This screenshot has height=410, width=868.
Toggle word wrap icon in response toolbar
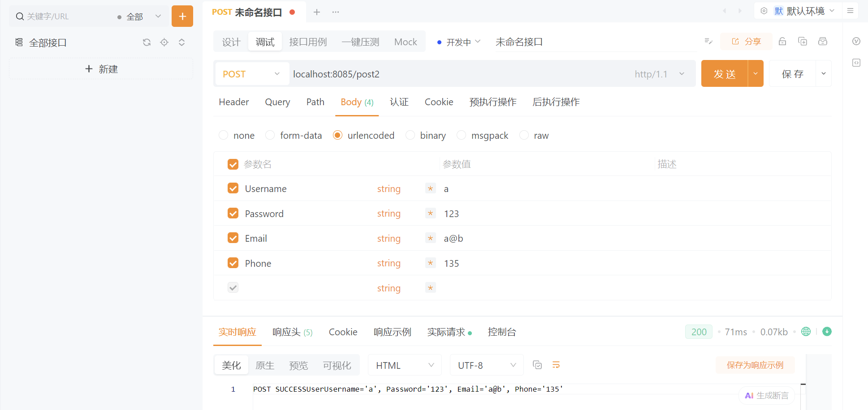[556, 365]
